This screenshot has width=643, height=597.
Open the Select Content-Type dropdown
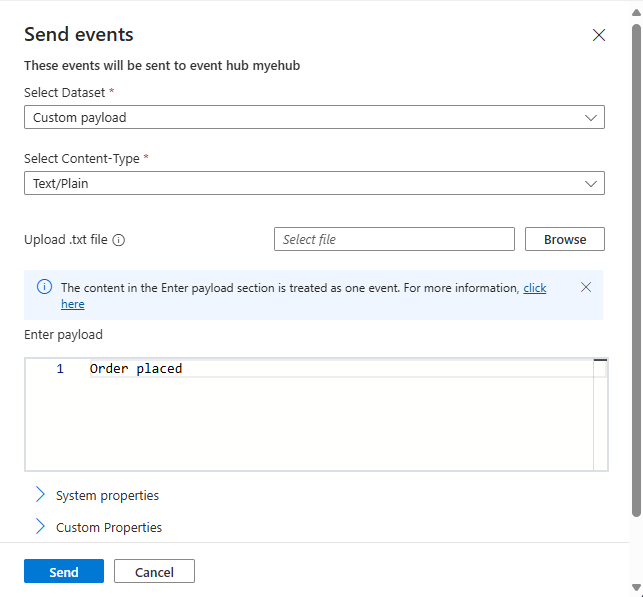click(314, 183)
